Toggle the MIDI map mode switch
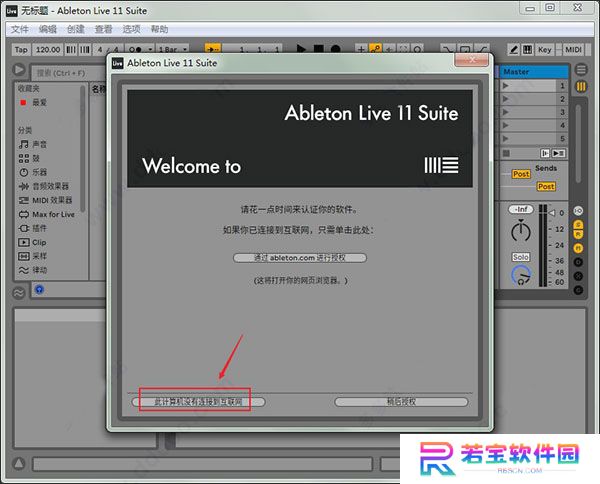This screenshot has height=484, width=600. [x=573, y=49]
